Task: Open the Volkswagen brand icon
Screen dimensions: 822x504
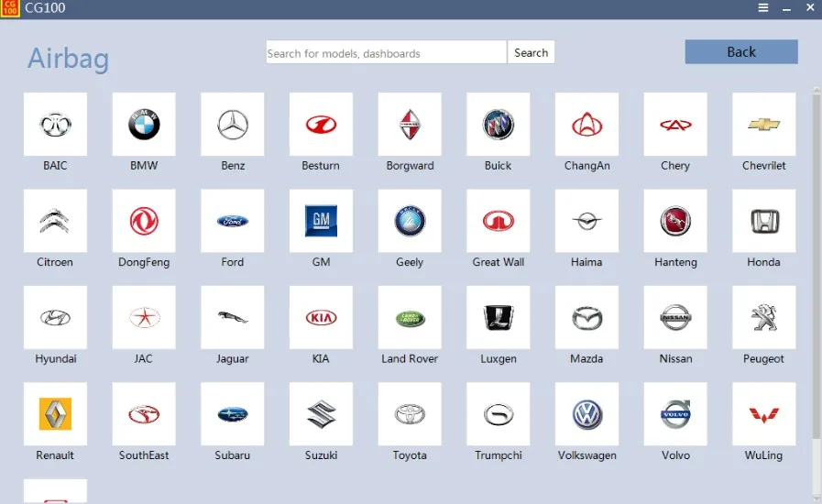Action: tap(586, 414)
